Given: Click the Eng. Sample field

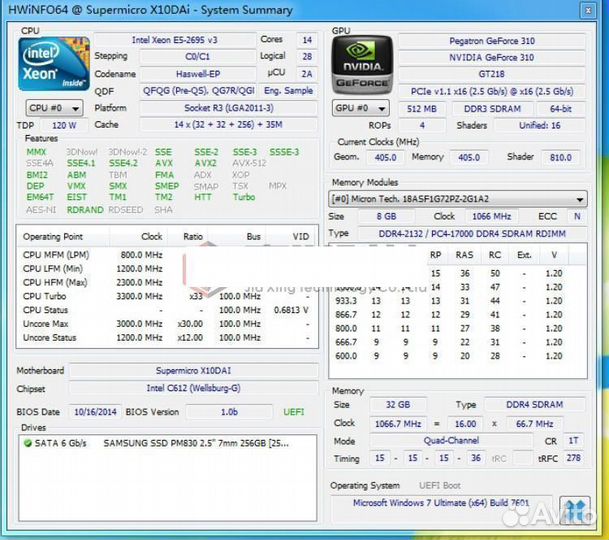Looking at the screenshot, I should tap(288, 91).
